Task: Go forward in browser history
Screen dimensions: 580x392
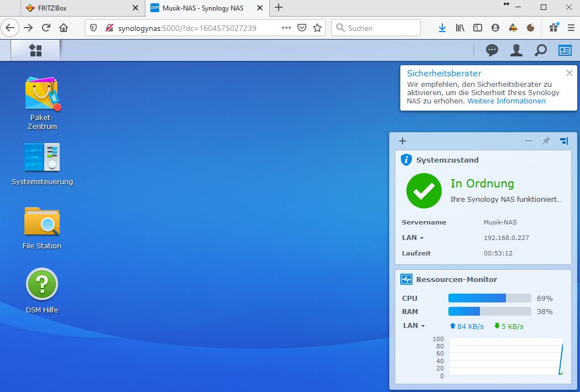Action: click(28, 28)
